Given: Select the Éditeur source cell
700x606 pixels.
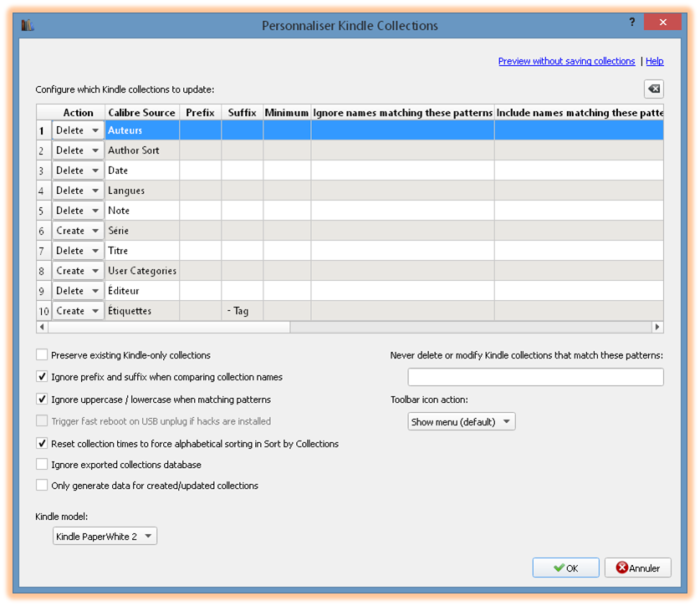Looking at the screenshot, I should [x=142, y=291].
